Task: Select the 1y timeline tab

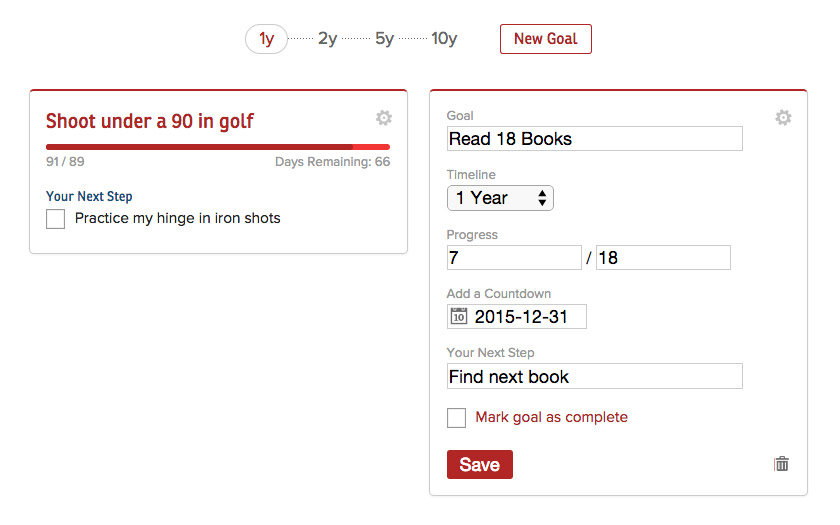Action: (266, 39)
